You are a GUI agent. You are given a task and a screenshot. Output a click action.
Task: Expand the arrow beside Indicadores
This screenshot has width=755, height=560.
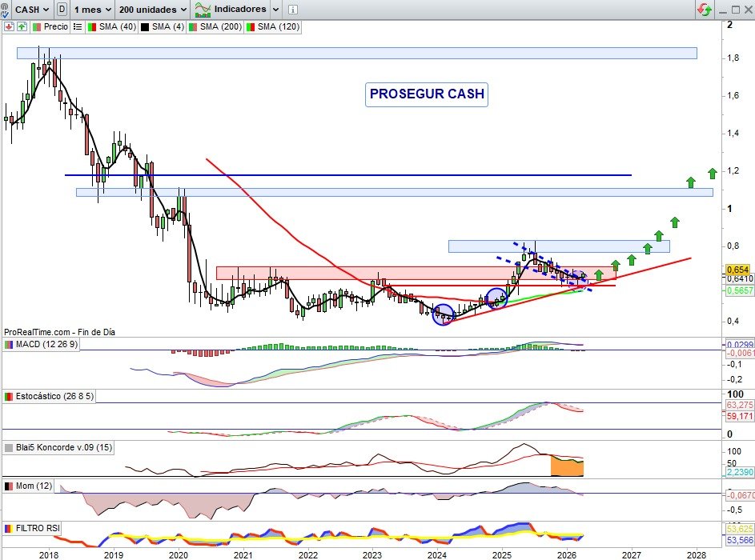tap(275, 9)
